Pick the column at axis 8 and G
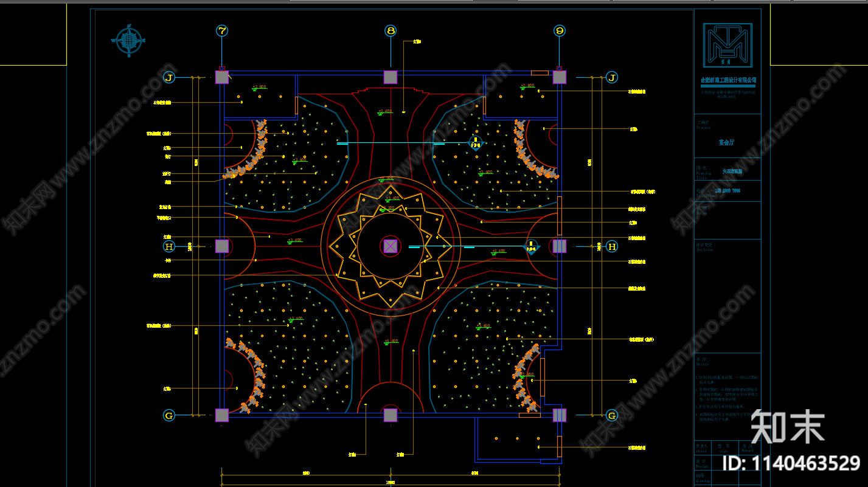 click(391, 415)
